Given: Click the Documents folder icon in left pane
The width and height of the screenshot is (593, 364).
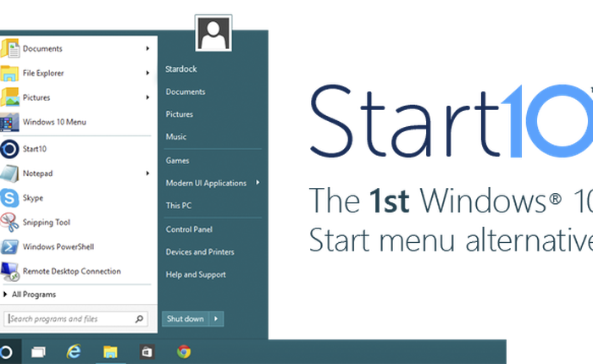Looking at the screenshot, I should [x=10, y=48].
